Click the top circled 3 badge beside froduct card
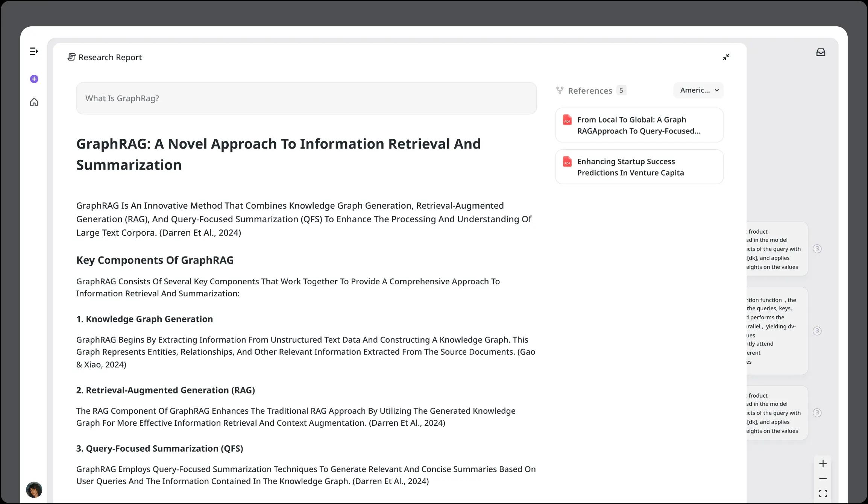 tap(817, 249)
